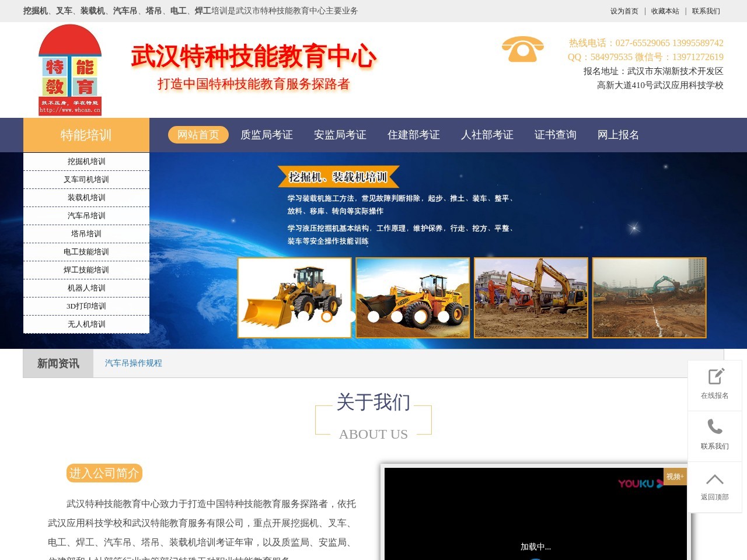747x560 pixels.
Task: Open the 安监局考证 menu item
Action: pyautogui.click(x=340, y=135)
